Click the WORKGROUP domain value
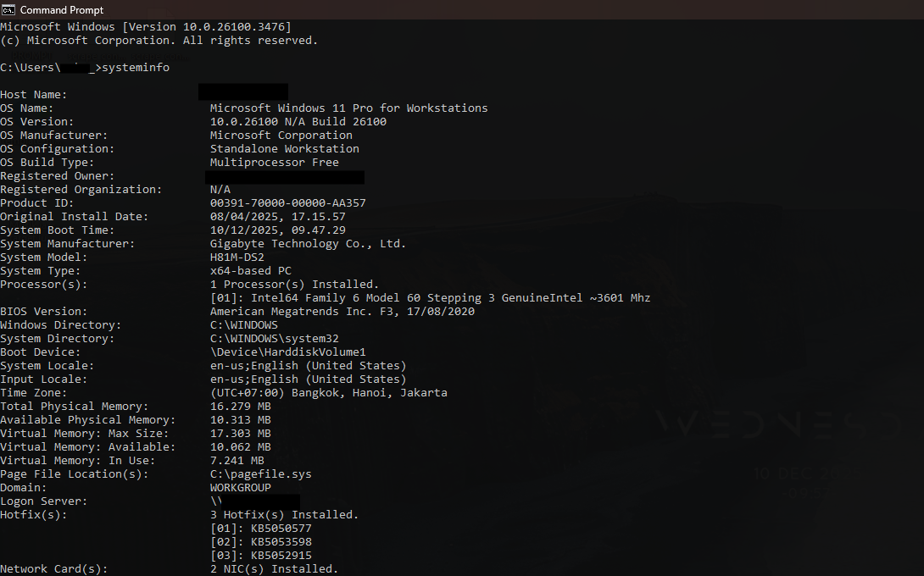This screenshot has height=576, width=924. pos(240,488)
